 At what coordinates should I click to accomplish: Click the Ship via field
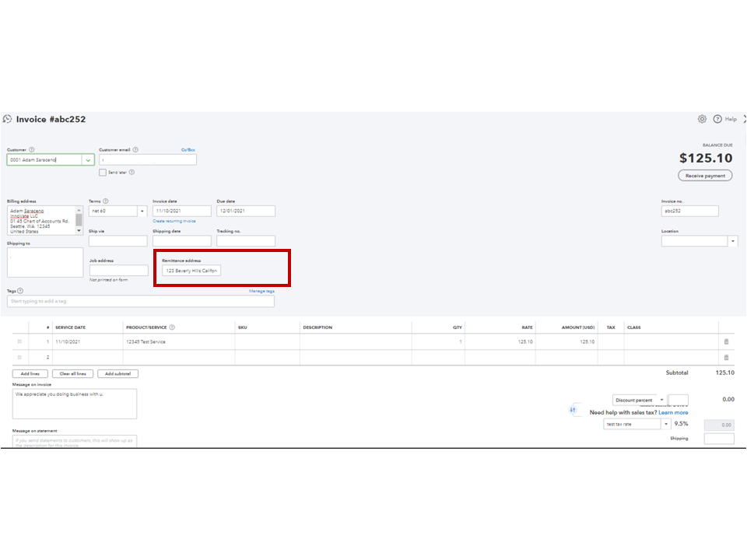118,241
